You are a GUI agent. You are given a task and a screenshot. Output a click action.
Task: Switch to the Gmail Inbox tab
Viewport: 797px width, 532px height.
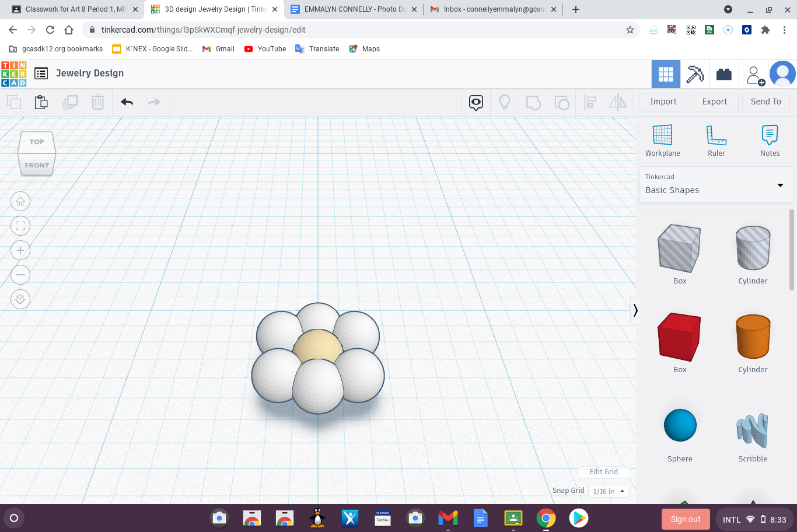pos(493,9)
